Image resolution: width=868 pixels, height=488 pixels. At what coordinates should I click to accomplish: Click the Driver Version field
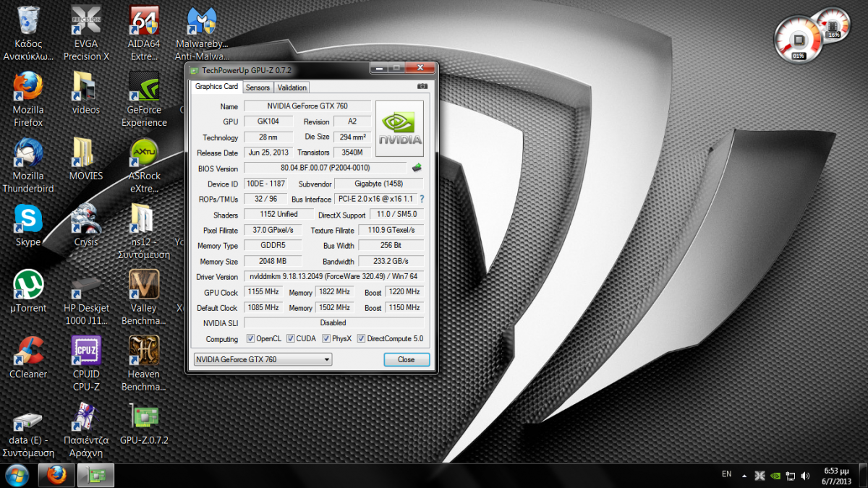click(333, 277)
